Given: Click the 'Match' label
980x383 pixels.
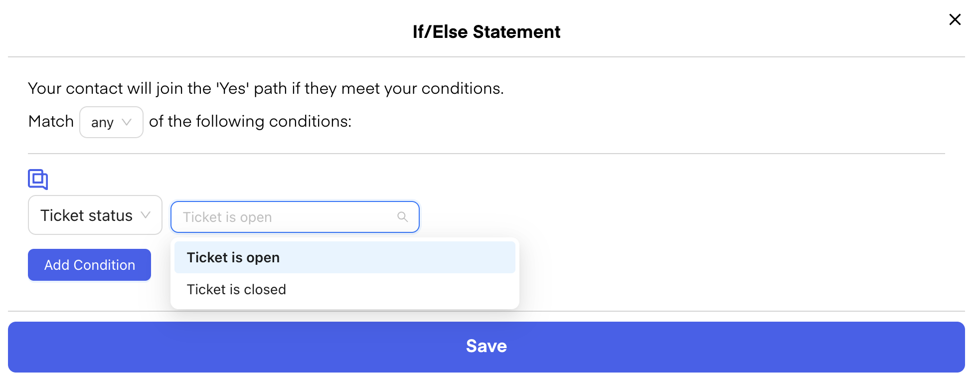Looking at the screenshot, I should click(x=51, y=121).
